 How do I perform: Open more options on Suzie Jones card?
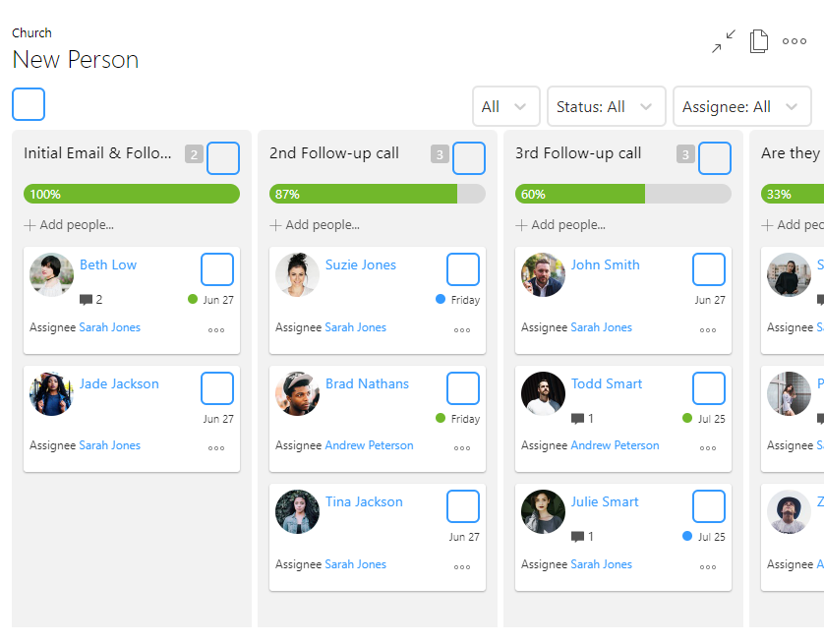point(462,330)
